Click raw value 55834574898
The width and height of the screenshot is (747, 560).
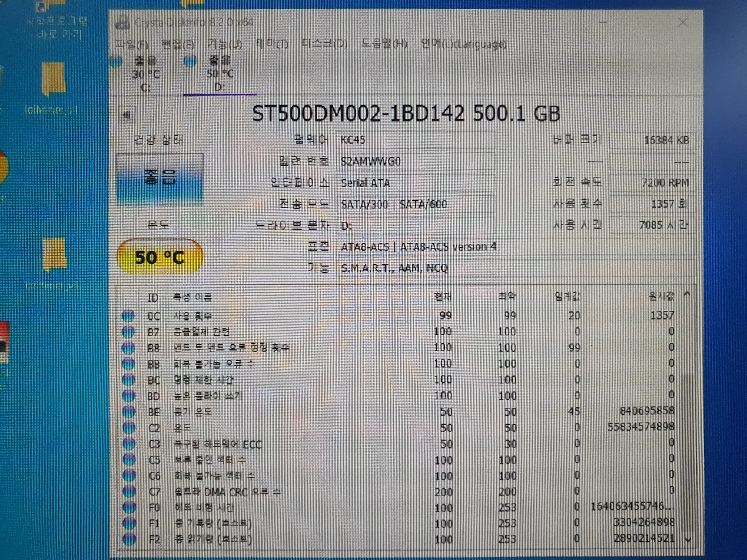(x=641, y=427)
